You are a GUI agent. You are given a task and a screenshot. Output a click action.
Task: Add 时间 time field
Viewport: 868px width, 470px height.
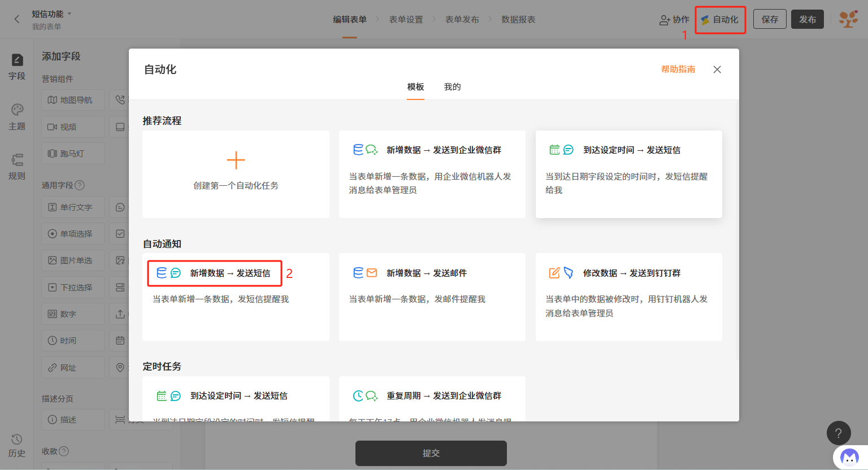(73, 341)
